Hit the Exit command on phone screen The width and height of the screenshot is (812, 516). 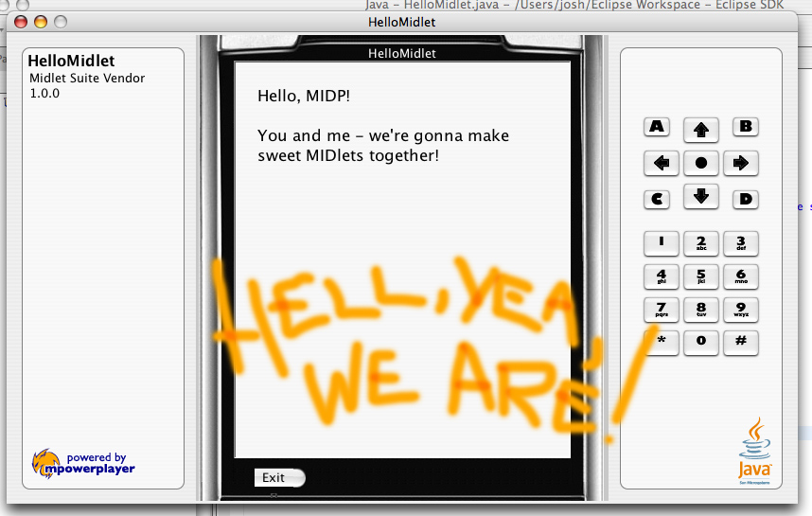pyautogui.click(x=275, y=478)
